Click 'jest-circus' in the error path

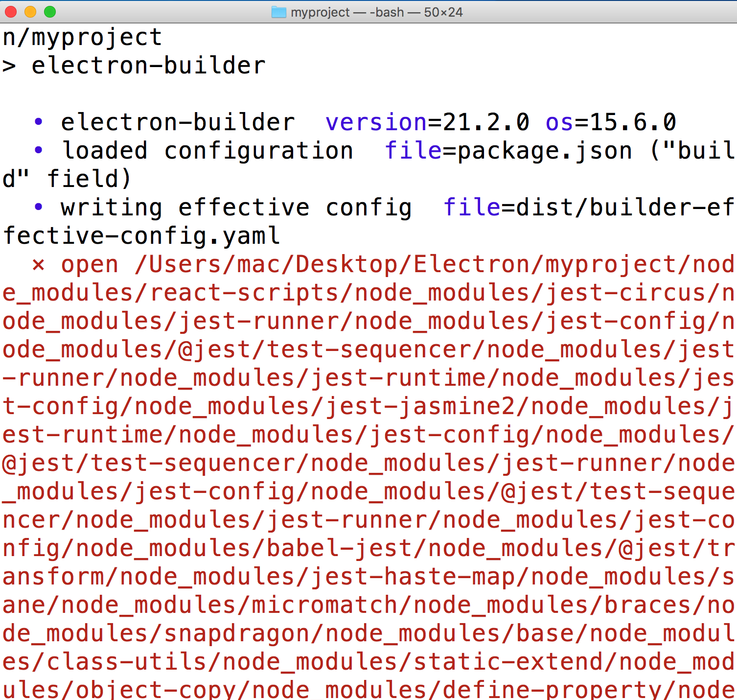(x=626, y=293)
